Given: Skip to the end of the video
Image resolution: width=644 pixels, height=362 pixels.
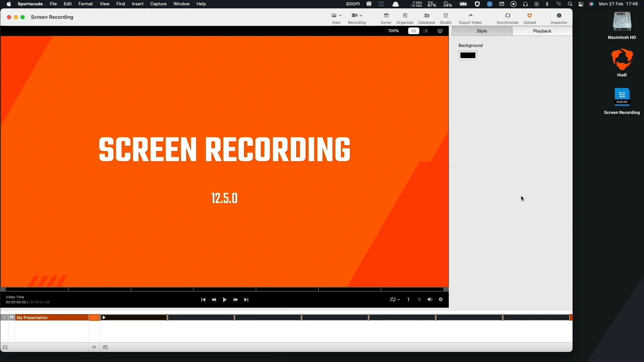Looking at the screenshot, I should [246, 299].
